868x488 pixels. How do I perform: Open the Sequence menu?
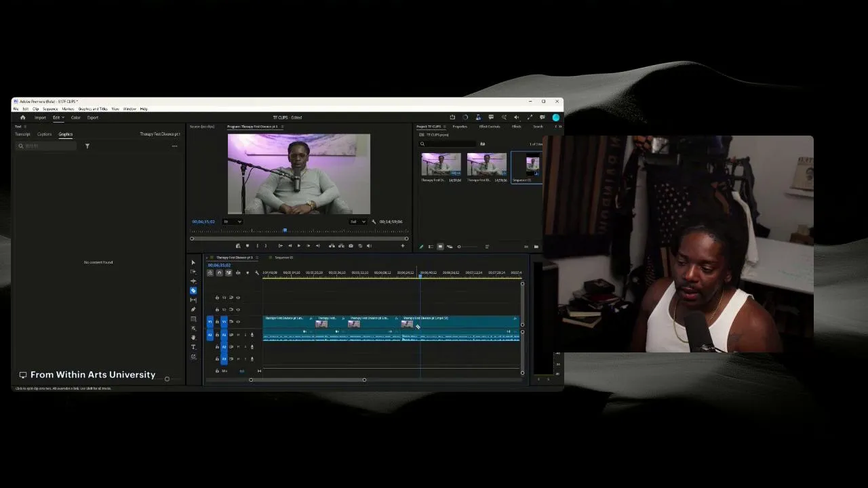50,109
